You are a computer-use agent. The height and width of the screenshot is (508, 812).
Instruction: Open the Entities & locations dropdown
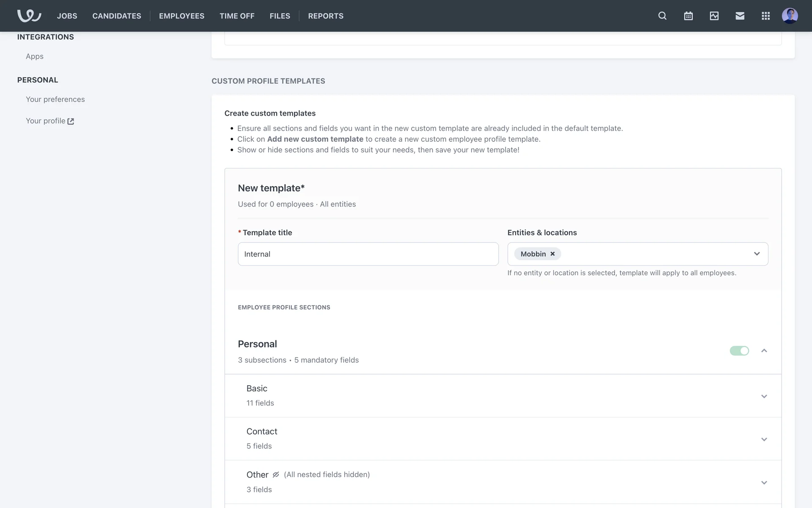757,254
